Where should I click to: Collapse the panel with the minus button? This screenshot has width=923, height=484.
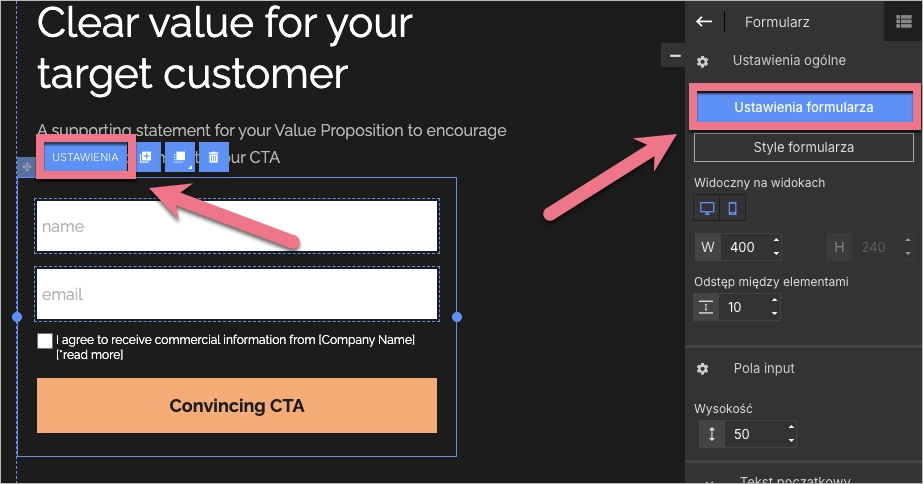[674, 56]
